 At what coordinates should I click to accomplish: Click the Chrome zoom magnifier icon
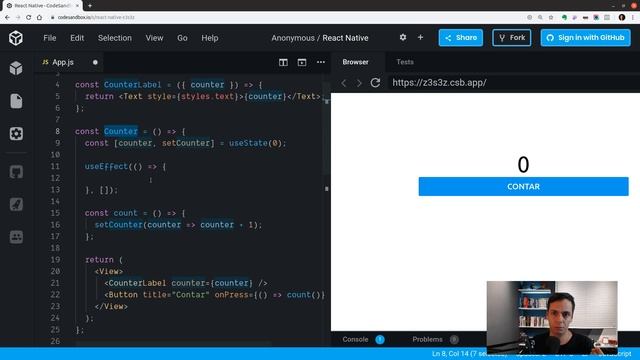point(540,17)
